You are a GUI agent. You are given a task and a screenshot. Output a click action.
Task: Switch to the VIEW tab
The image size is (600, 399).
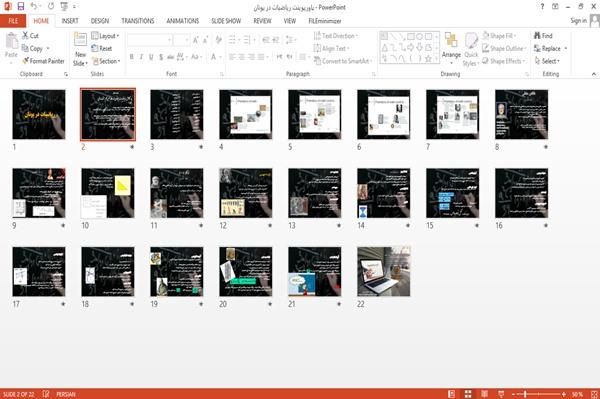[x=290, y=21]
